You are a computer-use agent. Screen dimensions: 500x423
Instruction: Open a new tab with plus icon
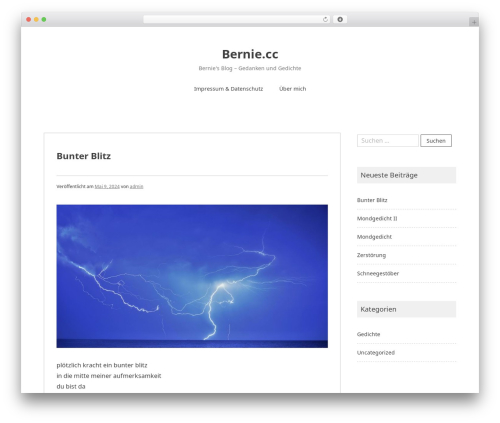point(474,22)
